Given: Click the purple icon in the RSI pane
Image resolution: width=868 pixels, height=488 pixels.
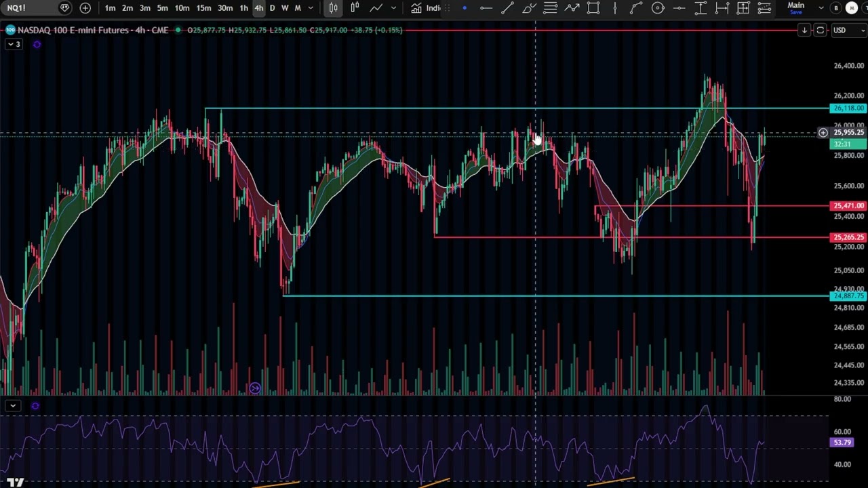Looking at the screenshot, I should pyautogui.click(x=35, y=406).
